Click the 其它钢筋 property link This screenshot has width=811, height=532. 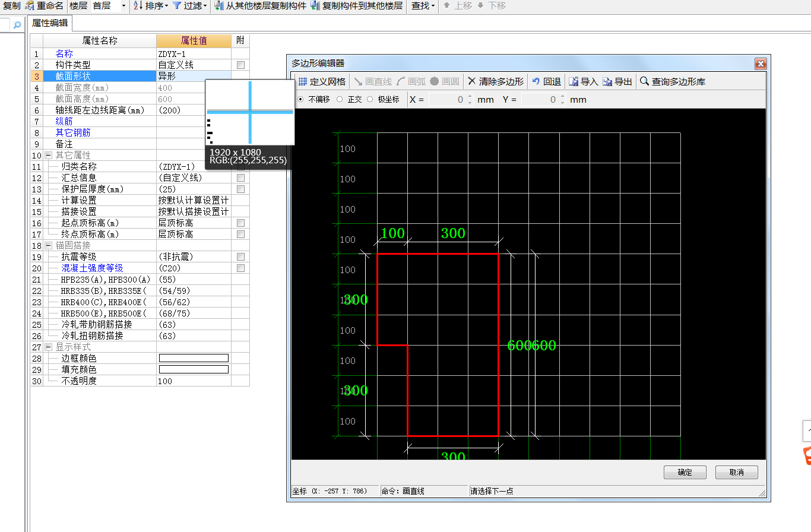[73, 132]
